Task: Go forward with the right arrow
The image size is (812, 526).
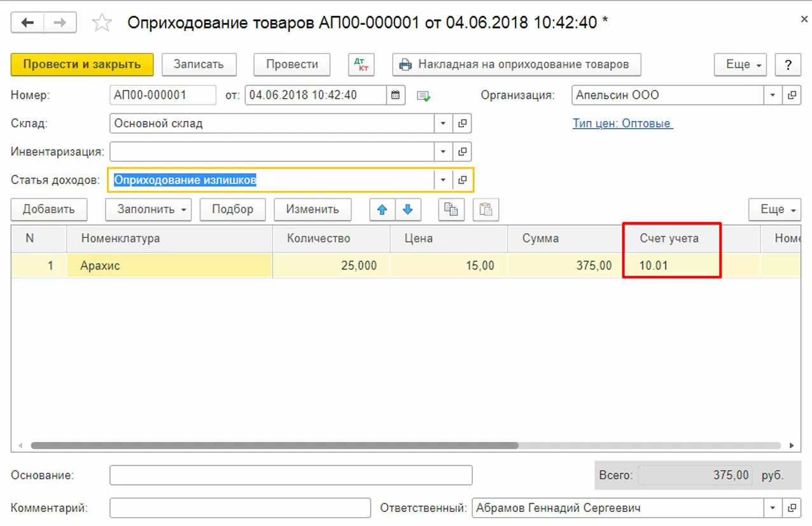Action: pos(60,23)
